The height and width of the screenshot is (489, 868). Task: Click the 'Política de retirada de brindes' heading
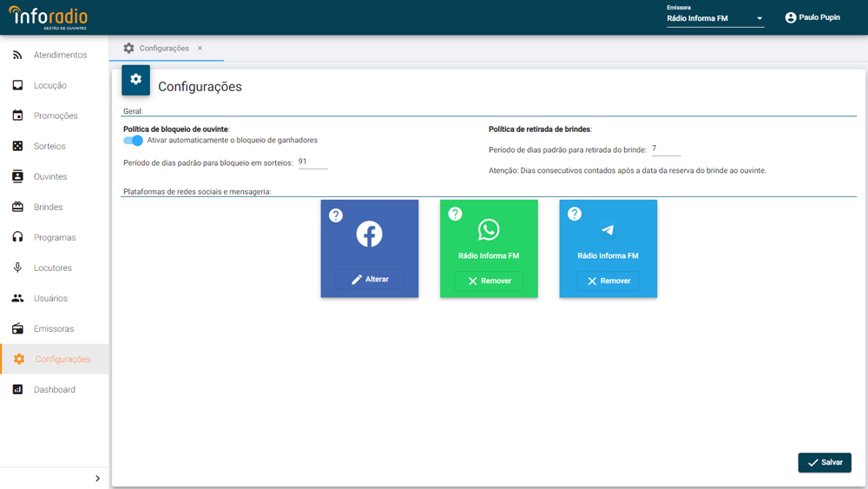pyautogui.click(x=540, y=129)
